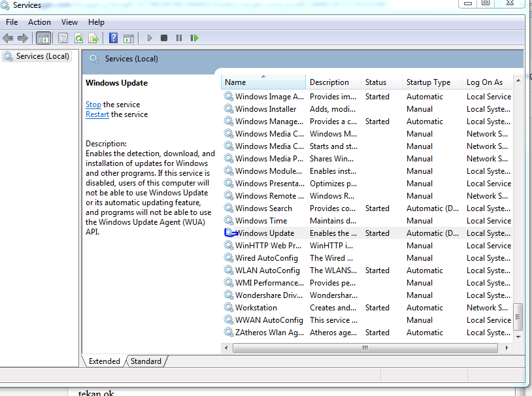The width and height of the screenshot is (532, 396).
Task: Select the Windows Module... service
Action: point(269,171)
